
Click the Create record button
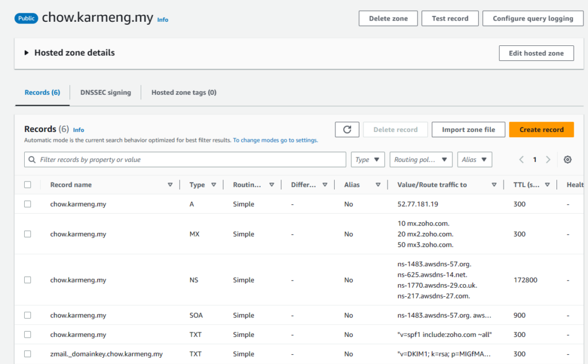[541, 130]
